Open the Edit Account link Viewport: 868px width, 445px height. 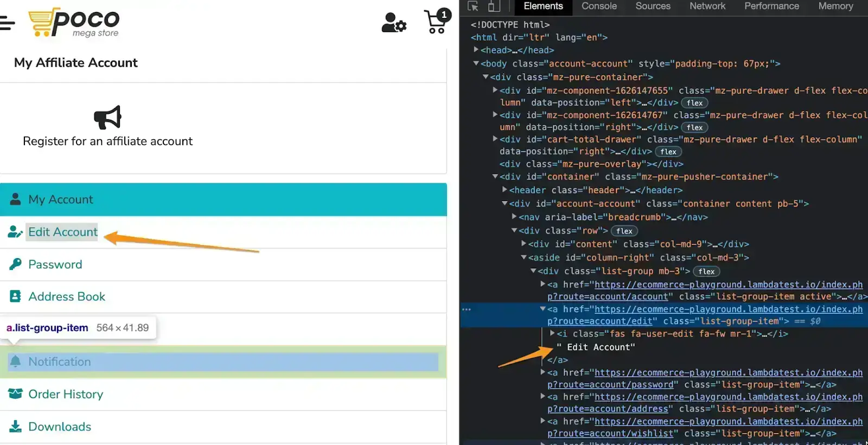[63, 232]
